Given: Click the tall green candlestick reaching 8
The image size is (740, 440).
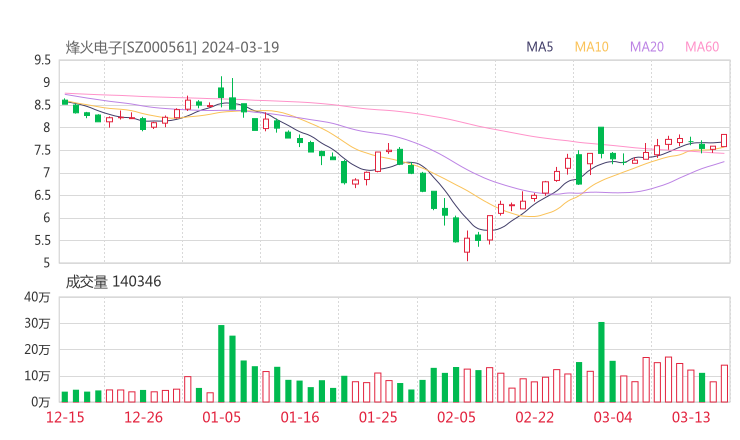Looking at the screenshot, I should (x=601, y=140).
